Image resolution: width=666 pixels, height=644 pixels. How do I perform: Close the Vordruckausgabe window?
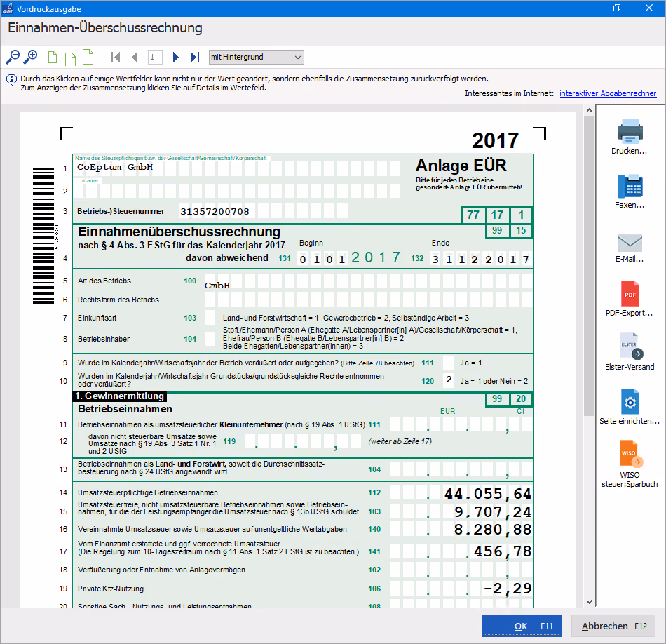point(649,8)
